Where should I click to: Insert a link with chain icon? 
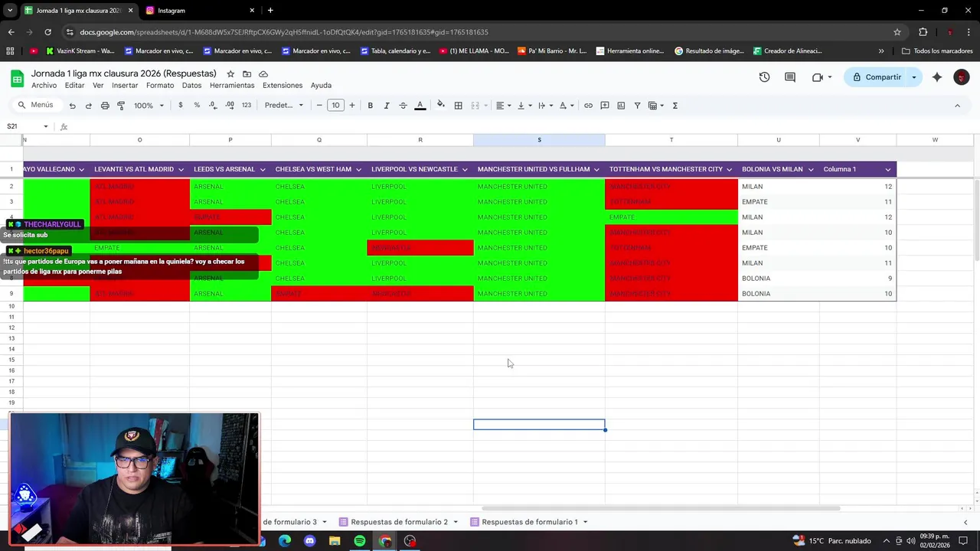(x=588, y=106)
